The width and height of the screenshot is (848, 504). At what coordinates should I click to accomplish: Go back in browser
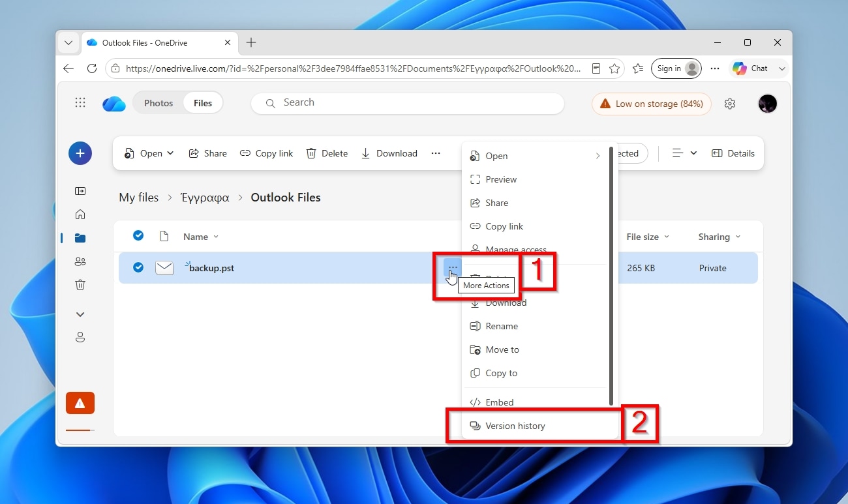click(68, 68)
